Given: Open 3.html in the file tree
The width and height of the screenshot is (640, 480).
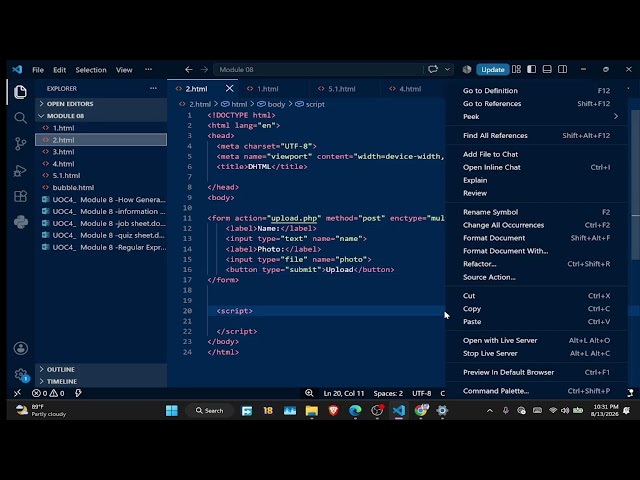Looking at the screenshot, I should click(101, 152).
